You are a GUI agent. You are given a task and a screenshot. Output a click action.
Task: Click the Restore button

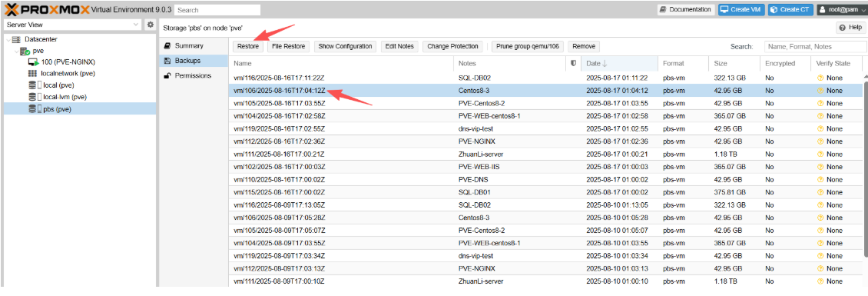248,47
